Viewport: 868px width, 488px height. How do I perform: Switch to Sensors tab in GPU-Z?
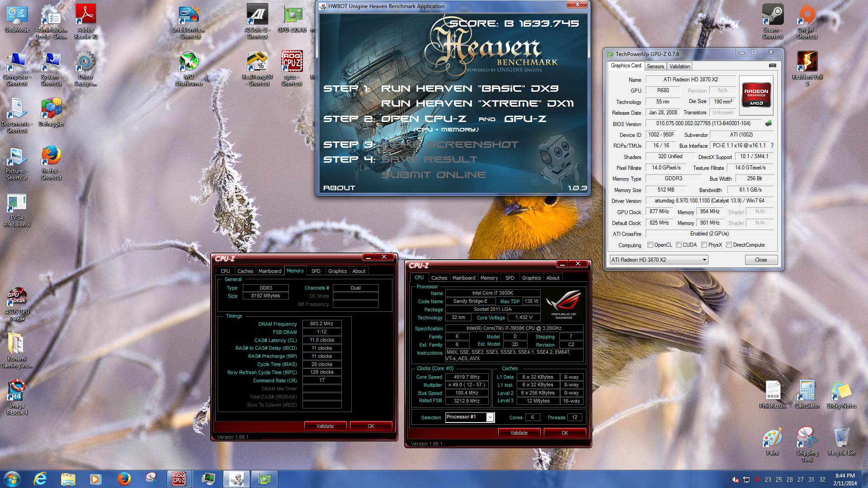coord(655,66)
